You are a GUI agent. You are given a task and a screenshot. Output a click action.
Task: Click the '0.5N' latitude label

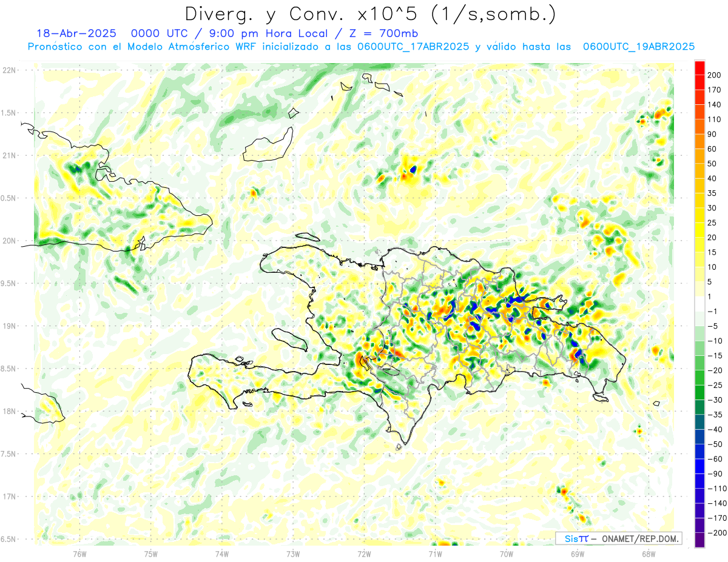(x=8, y=198)
